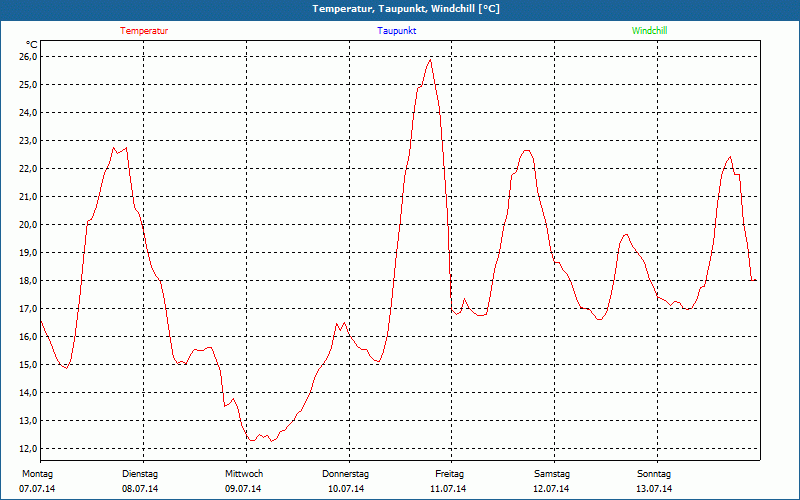Click the Wednesday temperature minimum near 12°C
This screenshot has height=500, width=800.
(272, 441)
